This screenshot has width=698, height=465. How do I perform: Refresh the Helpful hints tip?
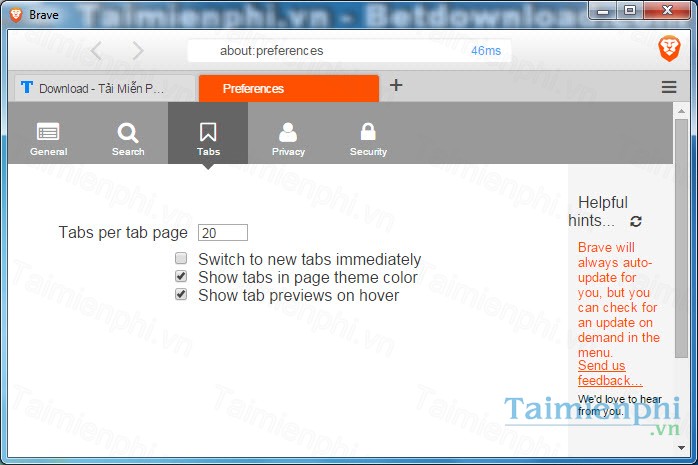(x=636, y=221)
